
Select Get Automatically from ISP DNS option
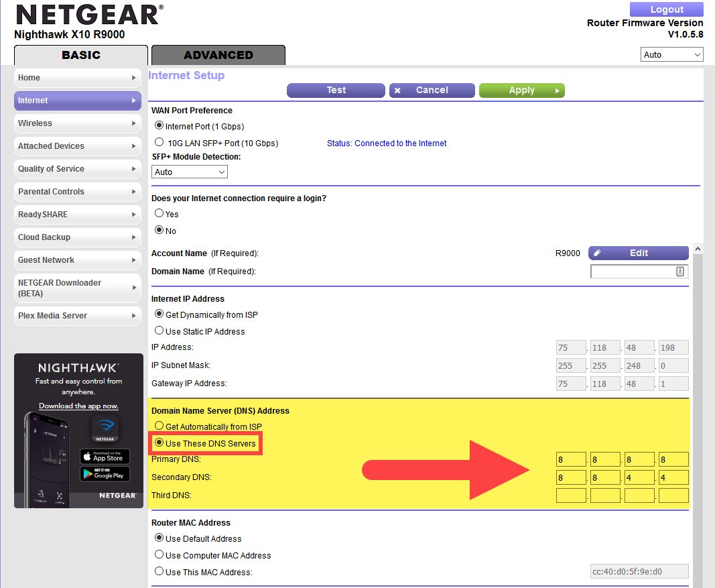click(159, 426)
